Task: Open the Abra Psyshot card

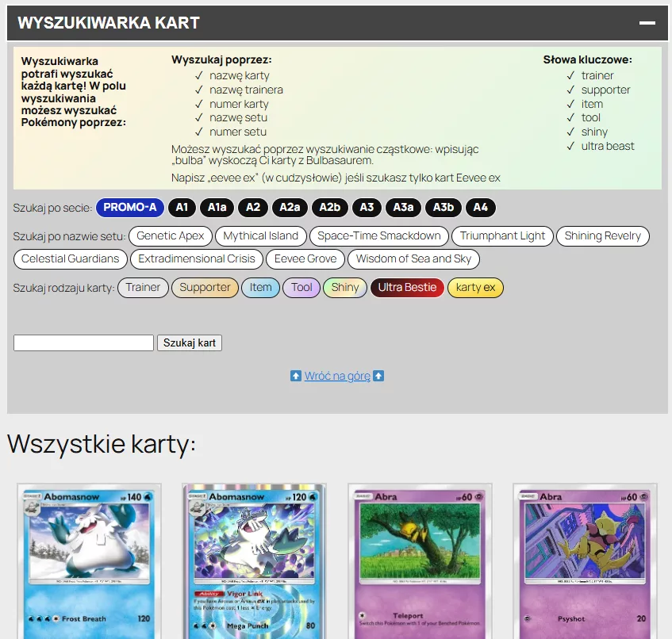Action: point(585,561)
